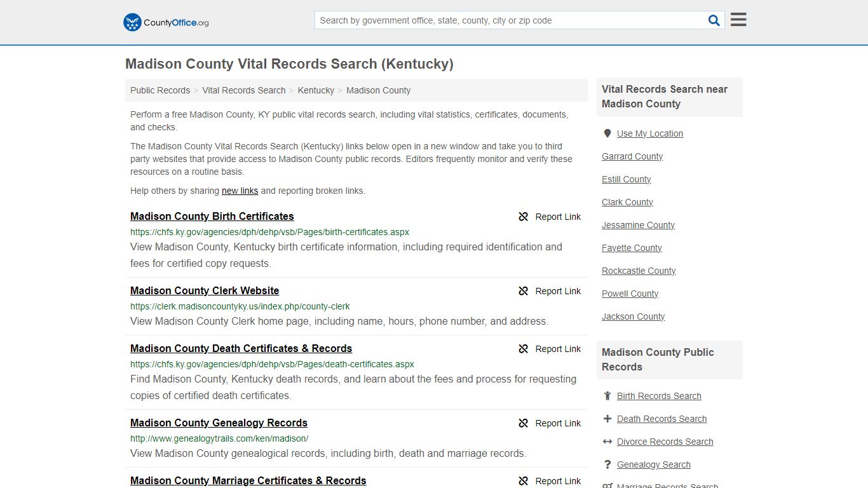The width and height of the screenshot is (868, 488).
Task: Go to Vital Records Search breadcrumb
Action: click(x=244, y=90)
